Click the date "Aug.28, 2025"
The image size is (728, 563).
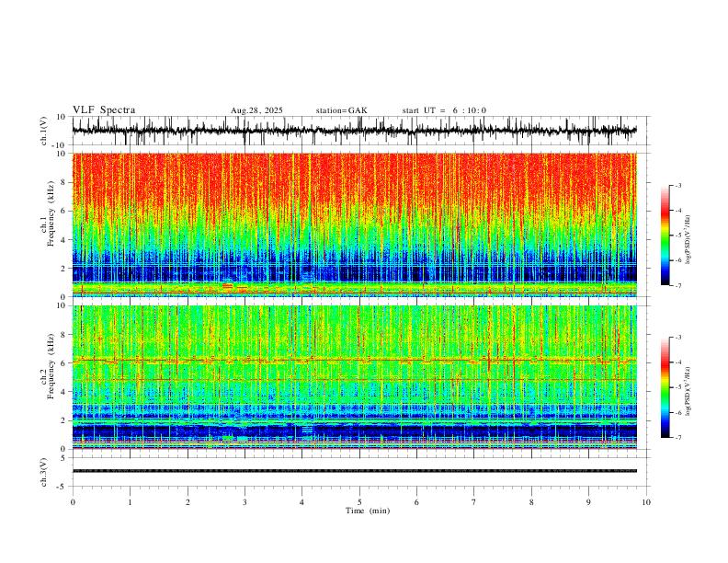tap(256, 110)
